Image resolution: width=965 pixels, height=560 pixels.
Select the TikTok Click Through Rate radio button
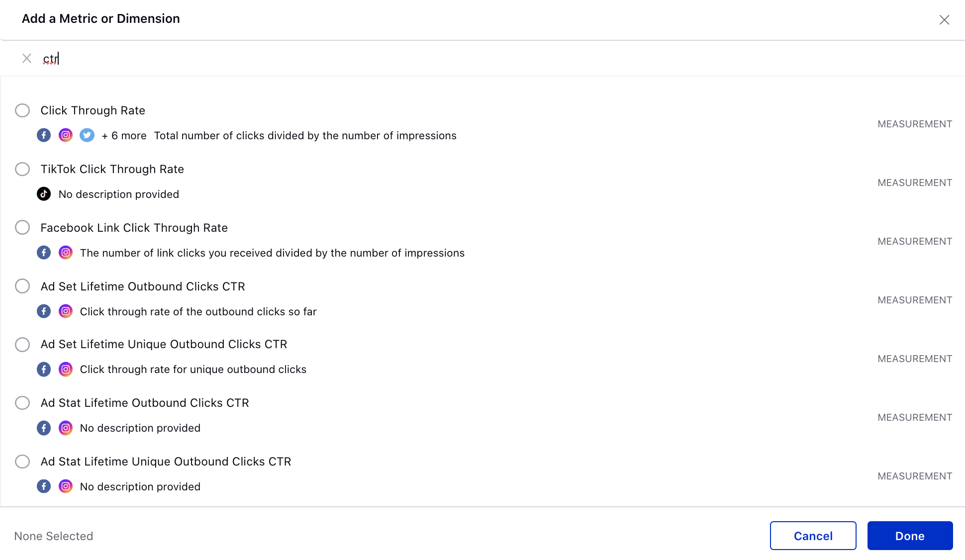point(22,169)
